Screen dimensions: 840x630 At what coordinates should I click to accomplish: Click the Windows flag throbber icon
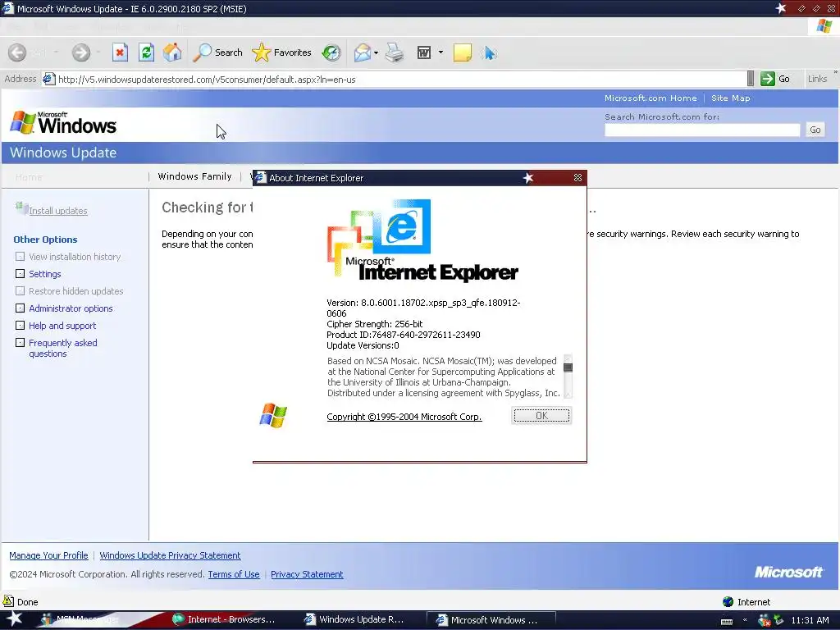(824, 26)
